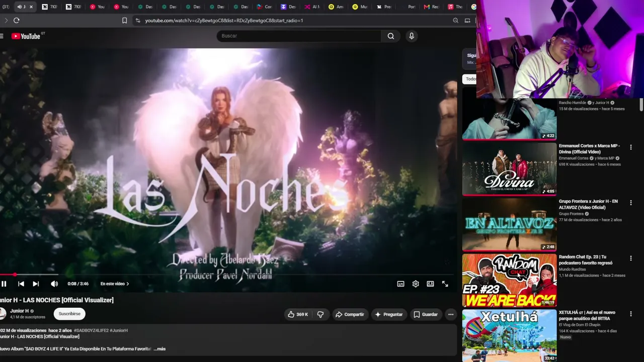Bookmark this page in the browser
The width and height of the screenshot is (644, 362).
tap(124, 21)
